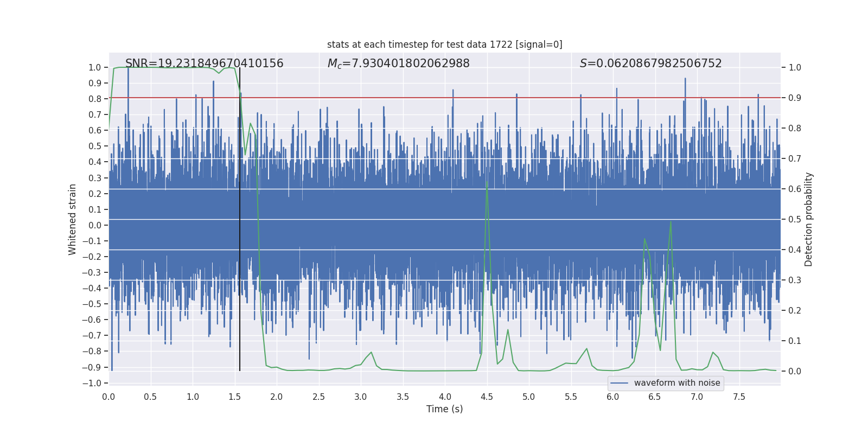The height and width of the screenshot is (434, 868).
Task: Click the 'Time (s)' axis label
Action: click(x=445, y=409)
